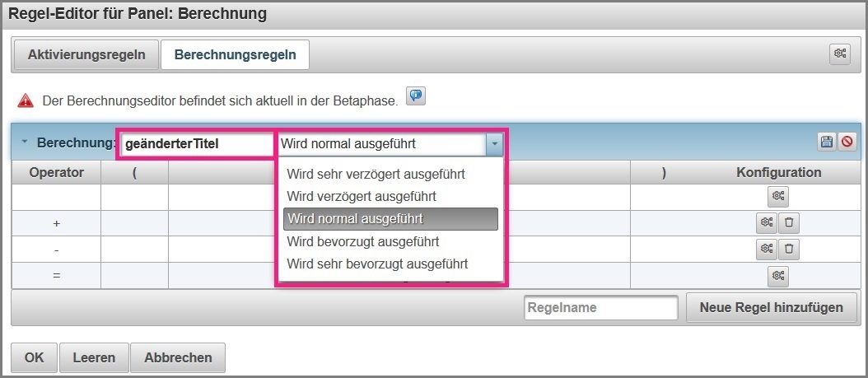Click the + operator cell
Viewport: 868px width, 378px height.
(57, 223)
